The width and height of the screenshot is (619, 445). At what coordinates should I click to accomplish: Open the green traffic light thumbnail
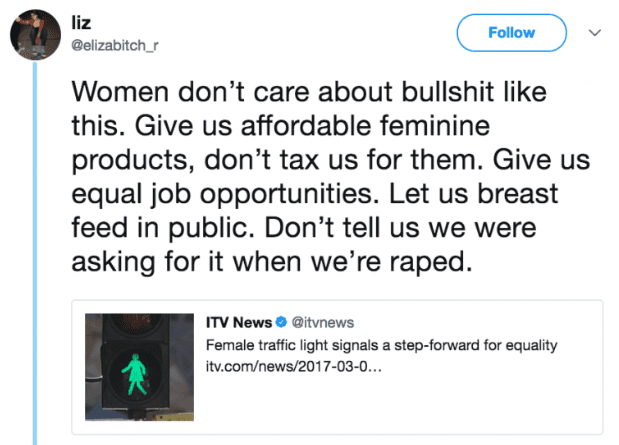[x=139, y=367]
